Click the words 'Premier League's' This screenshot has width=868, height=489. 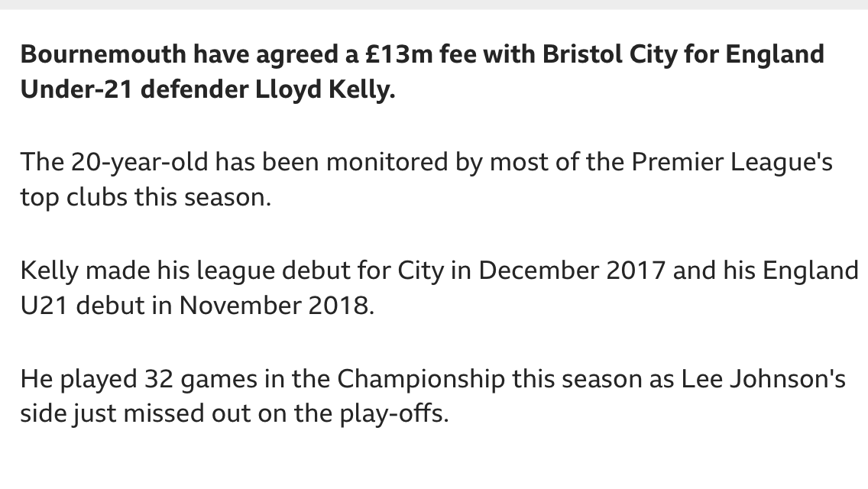732,162
